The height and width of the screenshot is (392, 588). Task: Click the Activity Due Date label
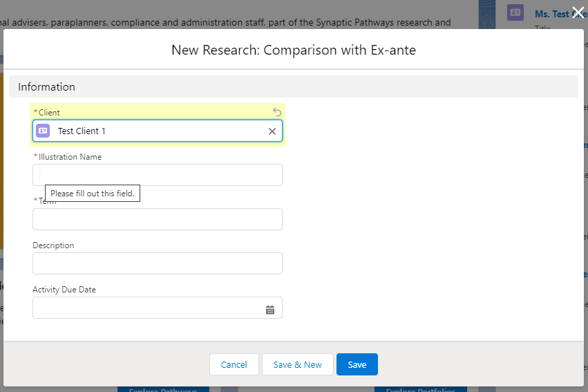coord(64,290)
